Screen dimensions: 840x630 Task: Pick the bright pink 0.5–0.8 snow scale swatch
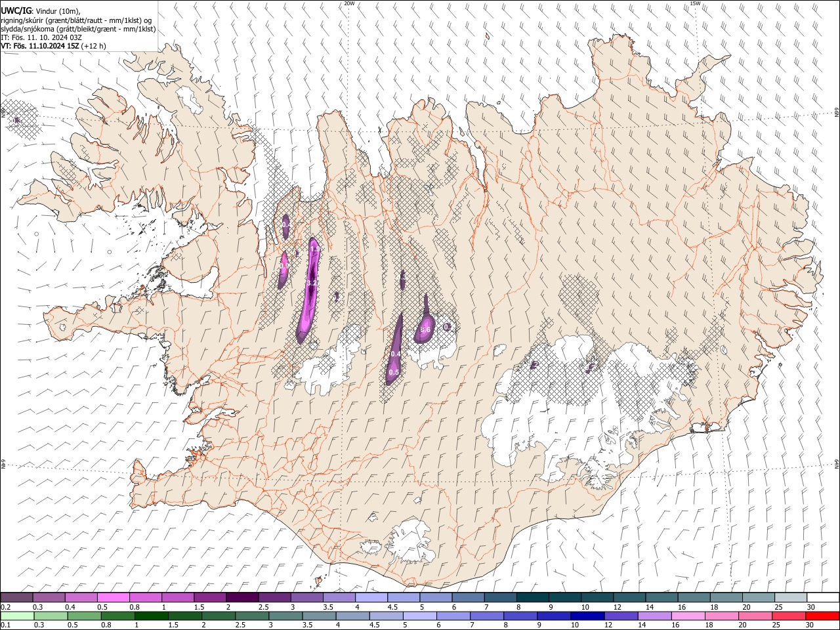pyautogui.click(x=113, y=597)
